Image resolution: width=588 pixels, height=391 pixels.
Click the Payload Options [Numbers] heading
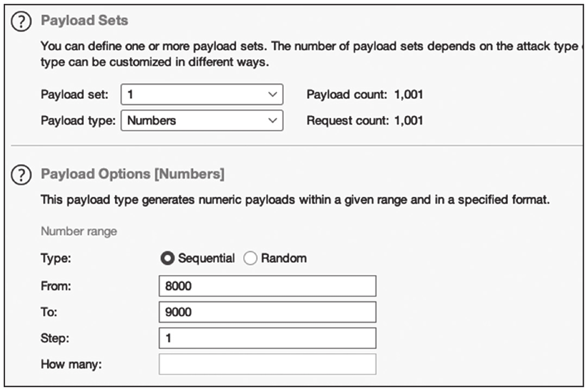133,174
